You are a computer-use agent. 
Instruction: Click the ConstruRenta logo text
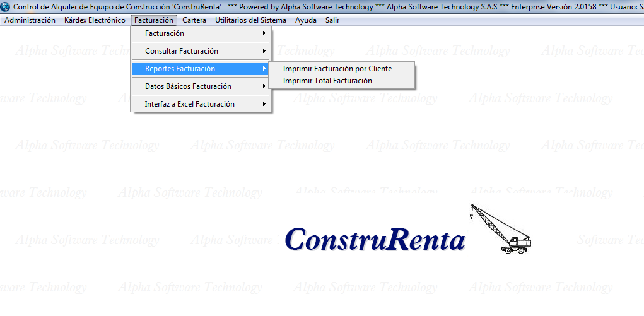(375, 240)
